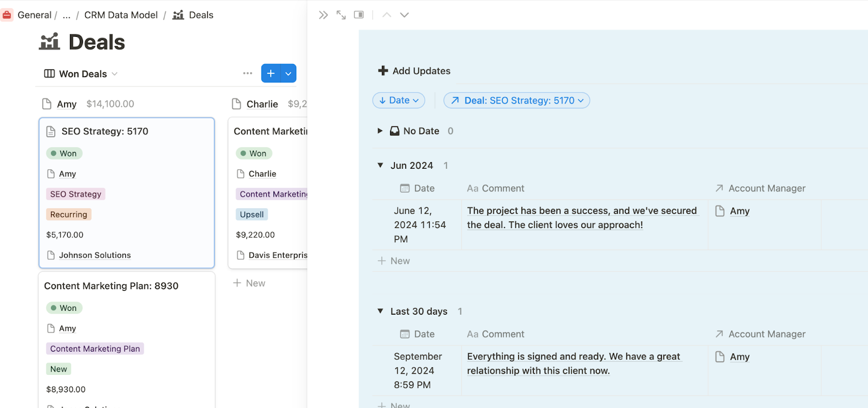
Task: Click the page icon on SEO Strategy card title
Action: point(51,131)
